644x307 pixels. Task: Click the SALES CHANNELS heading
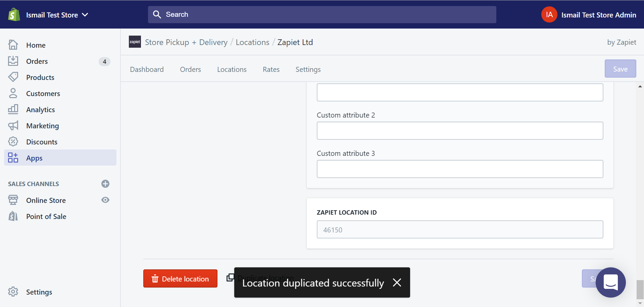click(34, 184)
